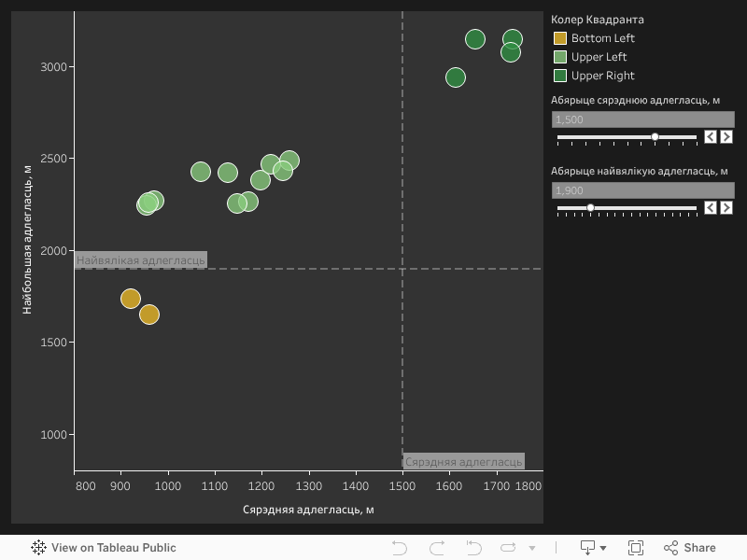Click the Tableau logo icon

pos(38,548)
